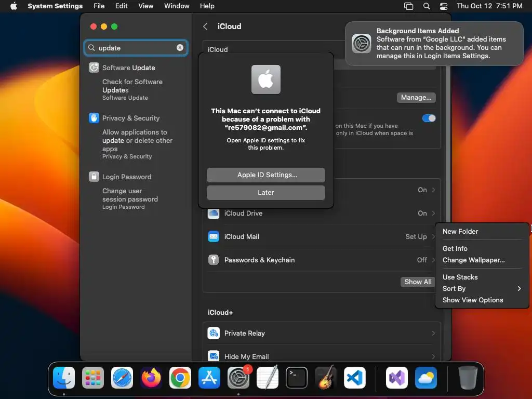Open GarageBand in the Dock
This screenshot has width=532, height=399.
[x=326, y=378]
